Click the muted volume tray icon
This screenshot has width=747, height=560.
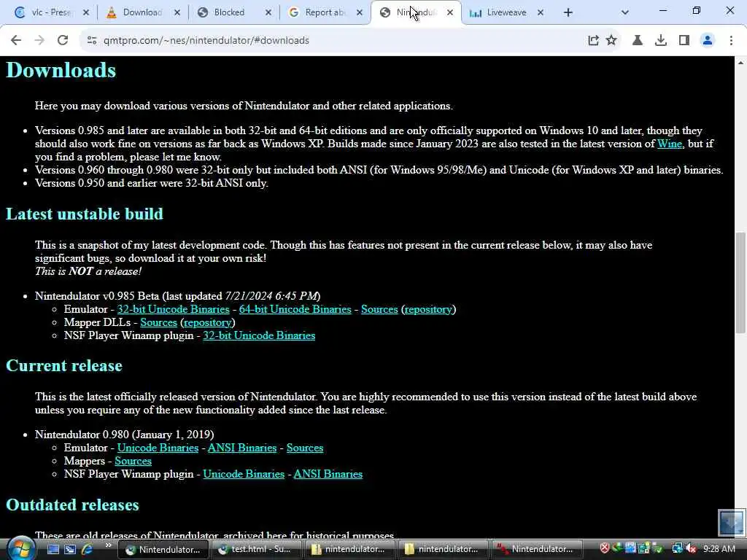tap(691, 548)
